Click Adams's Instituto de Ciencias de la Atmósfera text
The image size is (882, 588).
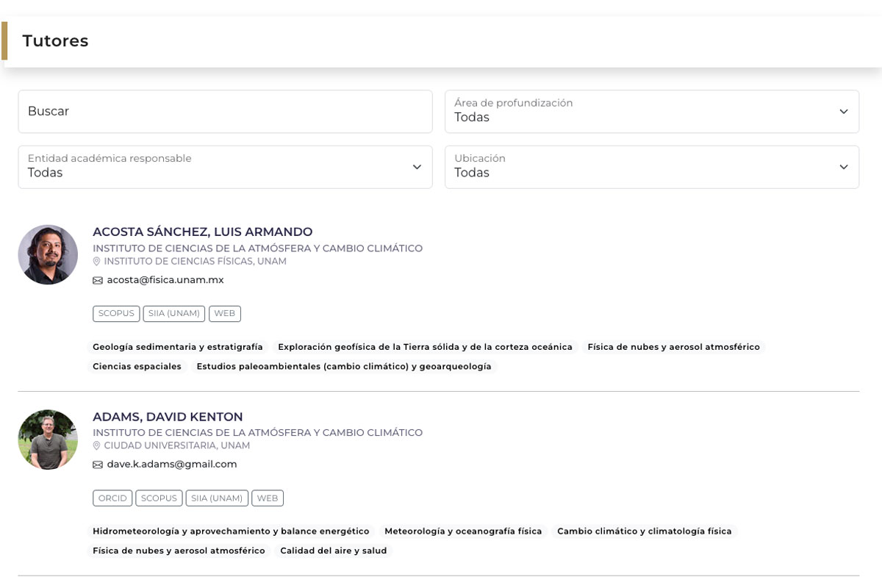tap(258, 433)
